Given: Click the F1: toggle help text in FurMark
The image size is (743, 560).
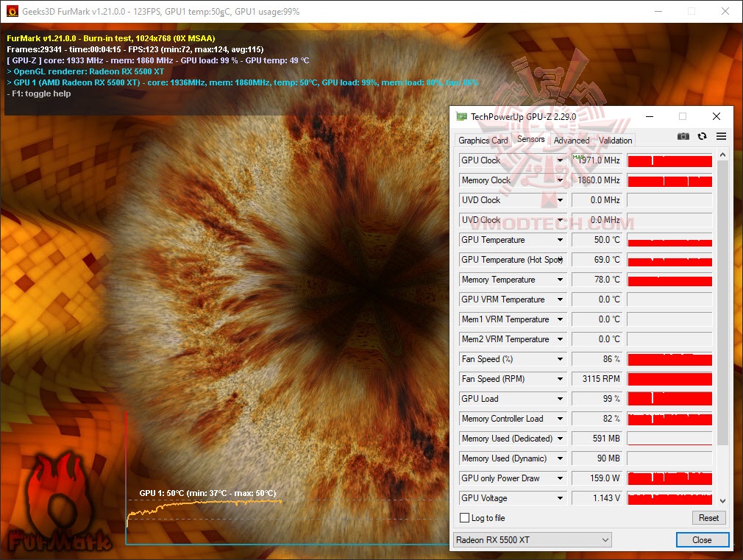Looking at the screenshot, I should [x=39, y=93].
